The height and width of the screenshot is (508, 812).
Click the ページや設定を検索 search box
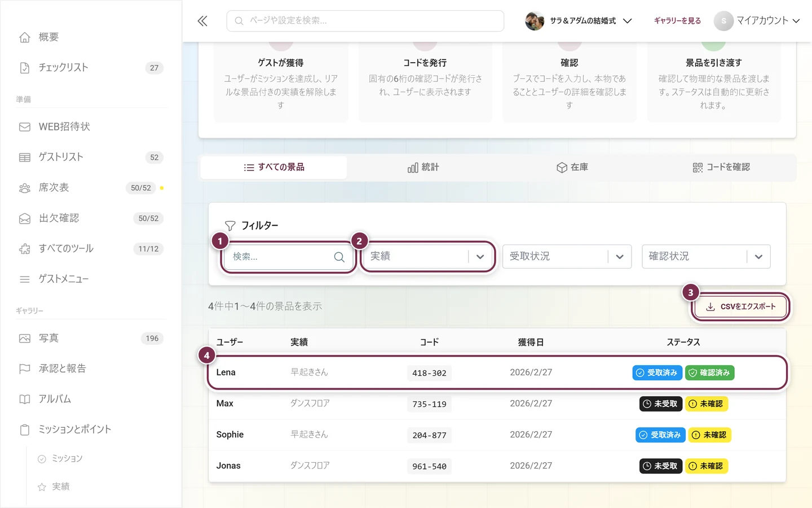click(365, 21)
